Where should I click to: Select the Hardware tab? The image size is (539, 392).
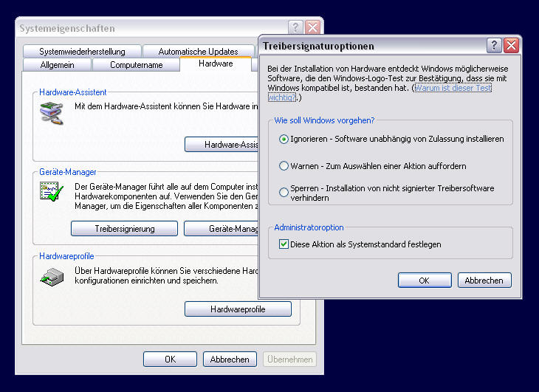[x=216, y=64]
